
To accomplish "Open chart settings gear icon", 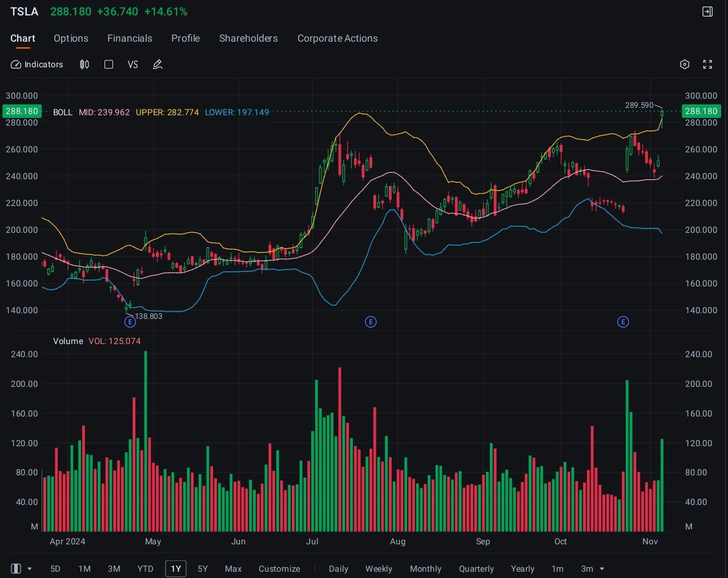I will pos(685,64).
